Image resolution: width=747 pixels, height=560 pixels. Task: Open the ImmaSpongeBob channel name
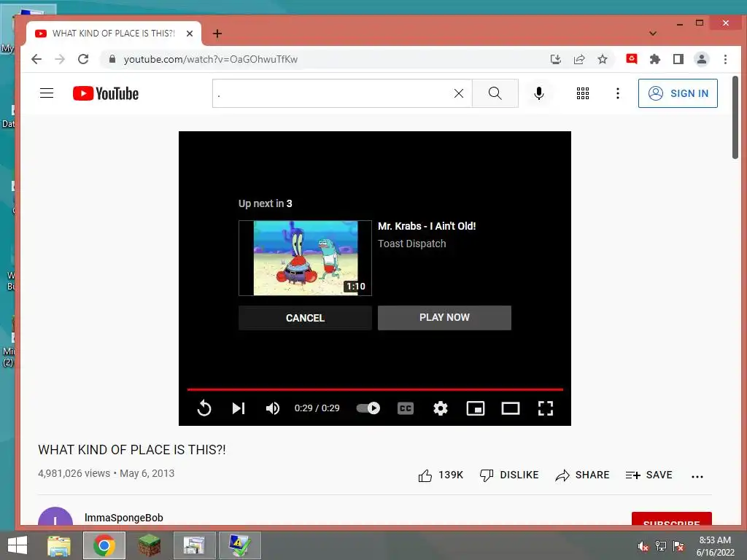click(124, 518)
